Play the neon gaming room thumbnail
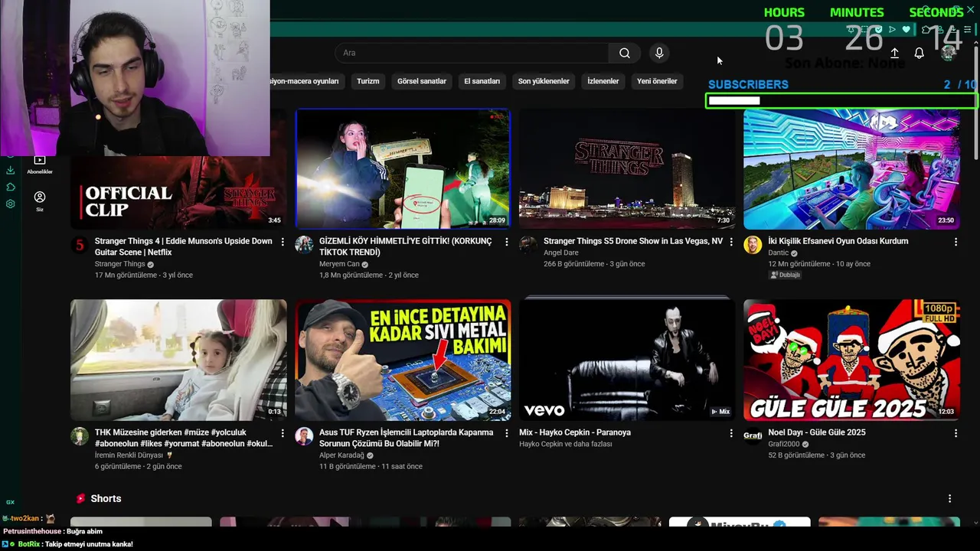980x551 pixels. click(851, 168)
